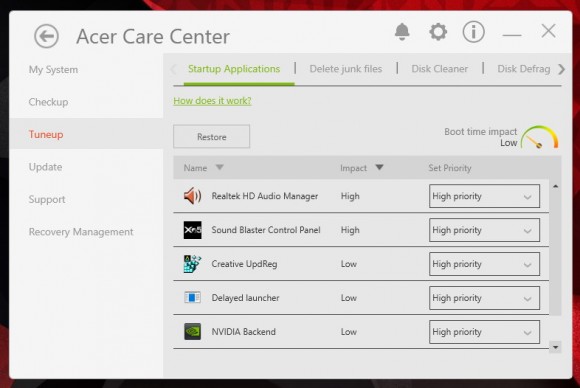Open notifications via the bell icon
Image resolution: width=580 pixels, height=388 pixels.
coord(402,32)
